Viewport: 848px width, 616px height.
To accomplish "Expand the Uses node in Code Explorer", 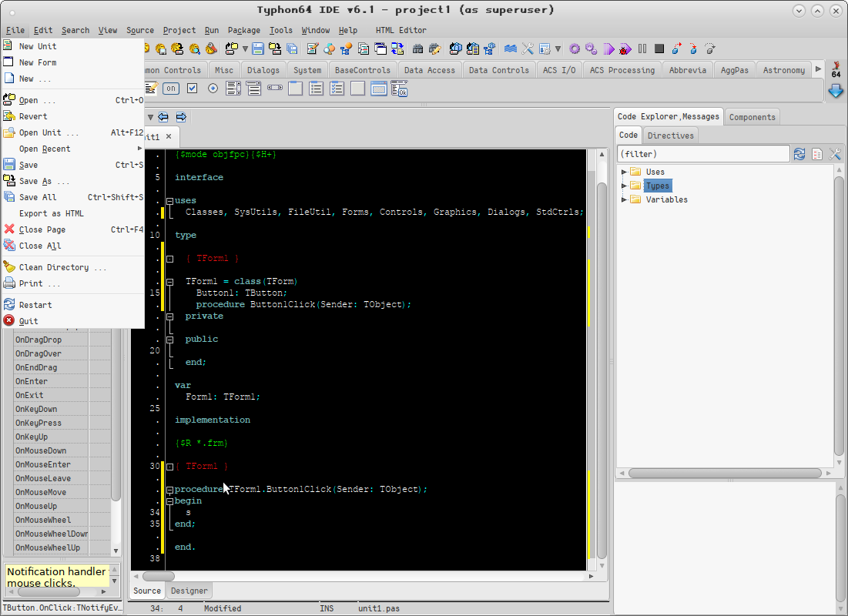I will tap(624, 172).
